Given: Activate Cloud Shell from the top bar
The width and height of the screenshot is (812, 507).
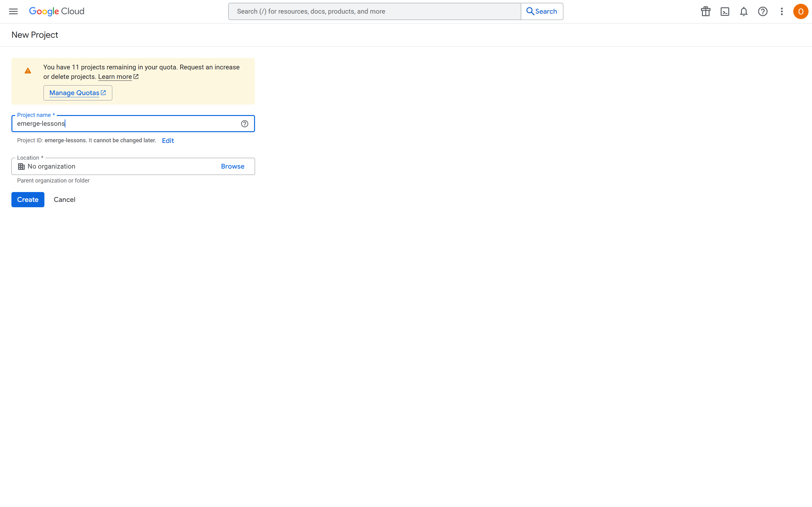Looking at the screenshot, I should pyautogui.click(x=724, y=11).
